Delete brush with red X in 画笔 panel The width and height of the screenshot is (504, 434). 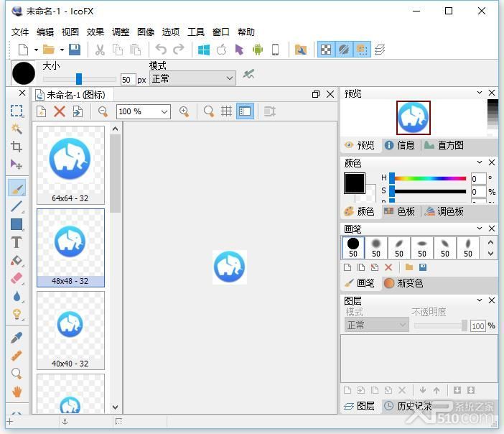click(x=388, y=267)
